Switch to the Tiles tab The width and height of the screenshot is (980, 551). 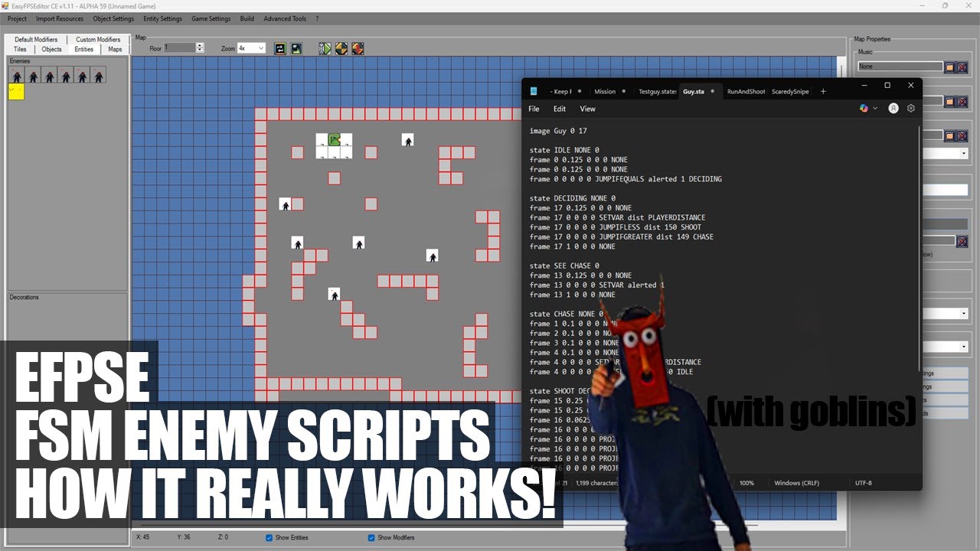pos(20,49)
